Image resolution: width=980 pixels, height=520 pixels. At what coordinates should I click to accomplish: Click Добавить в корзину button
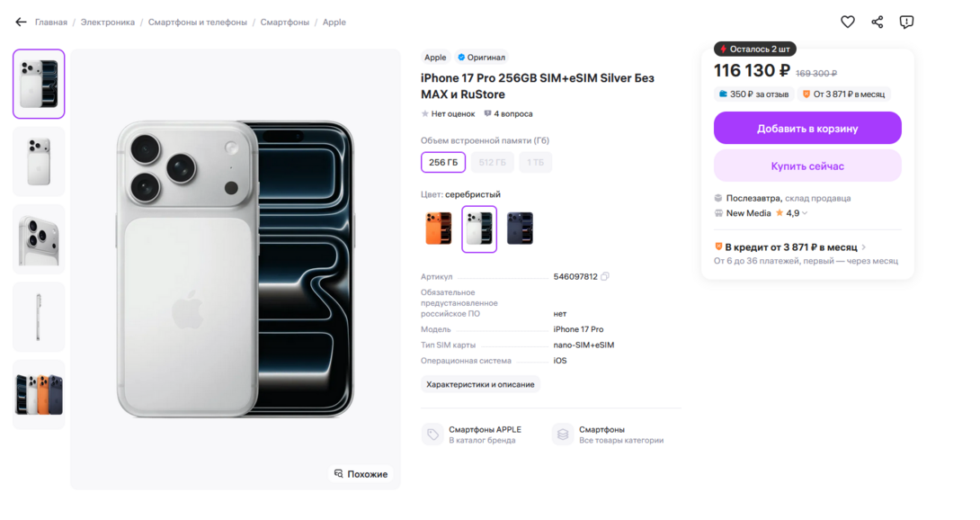coord(807,128)
